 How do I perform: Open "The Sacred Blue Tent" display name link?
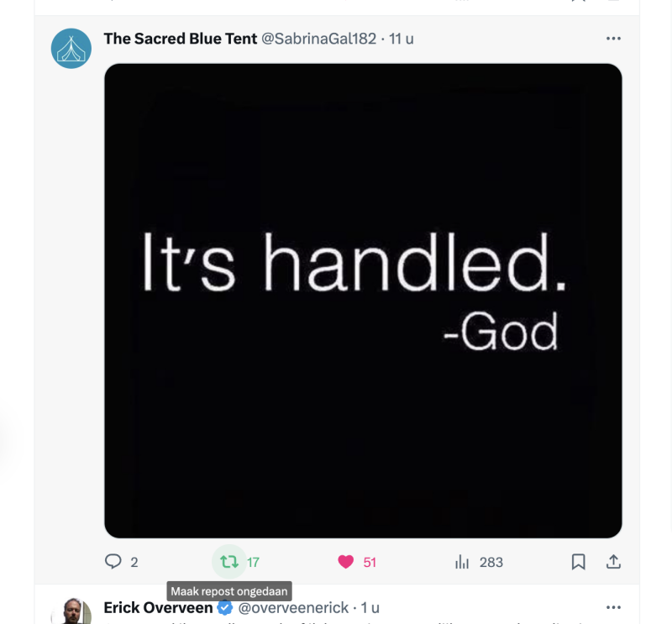[x=180, y=39]
